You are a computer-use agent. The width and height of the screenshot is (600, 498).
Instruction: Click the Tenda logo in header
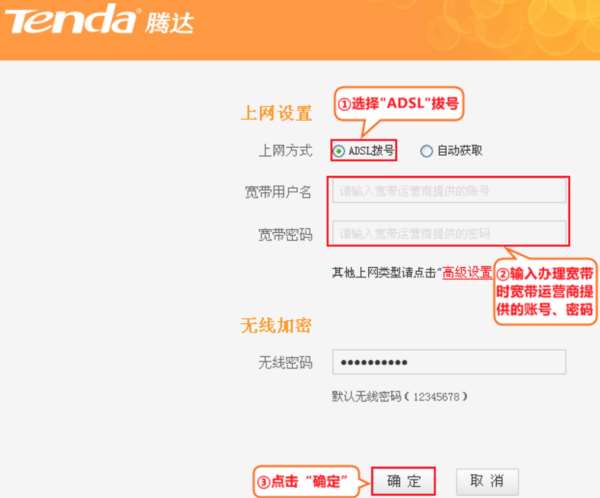pyautogui.click(x=70, y=20)
